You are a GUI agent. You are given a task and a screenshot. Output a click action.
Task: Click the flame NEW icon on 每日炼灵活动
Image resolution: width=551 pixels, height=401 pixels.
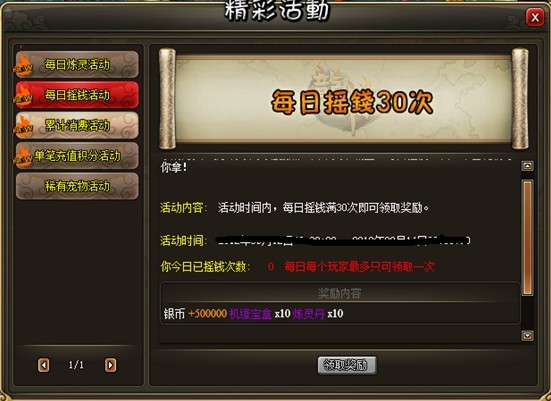click(x=23, y=66)
